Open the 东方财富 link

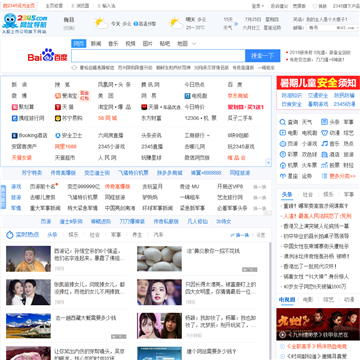coord(151,118)
